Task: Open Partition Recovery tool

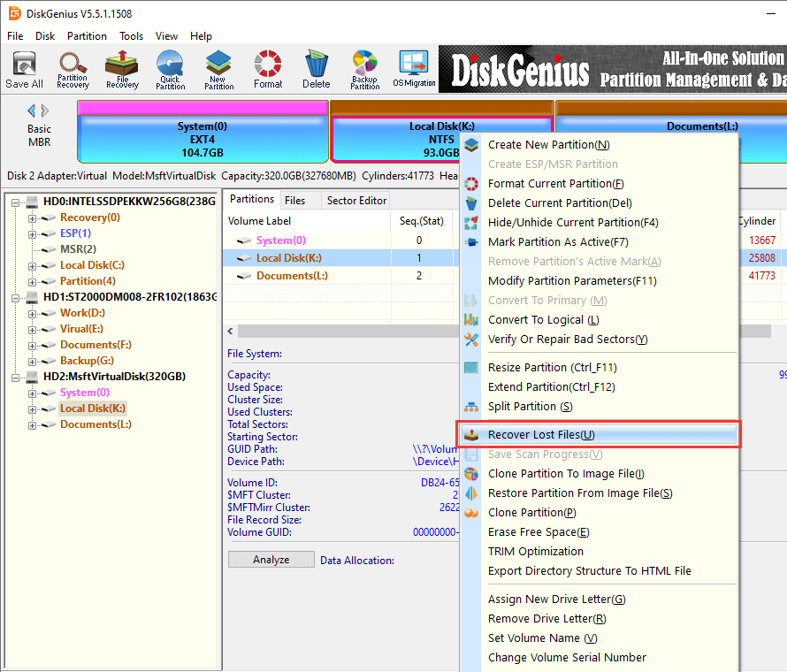Action: (73, 69)
